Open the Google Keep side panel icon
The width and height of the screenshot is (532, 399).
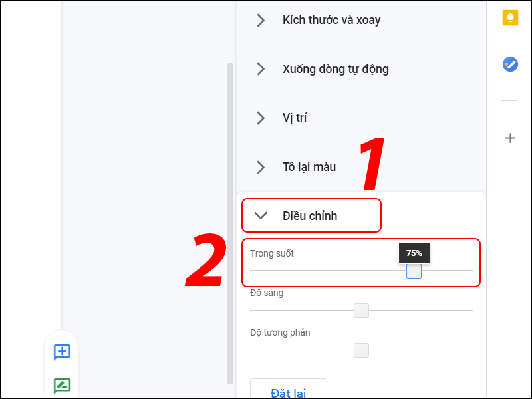(x=510, y=17)
